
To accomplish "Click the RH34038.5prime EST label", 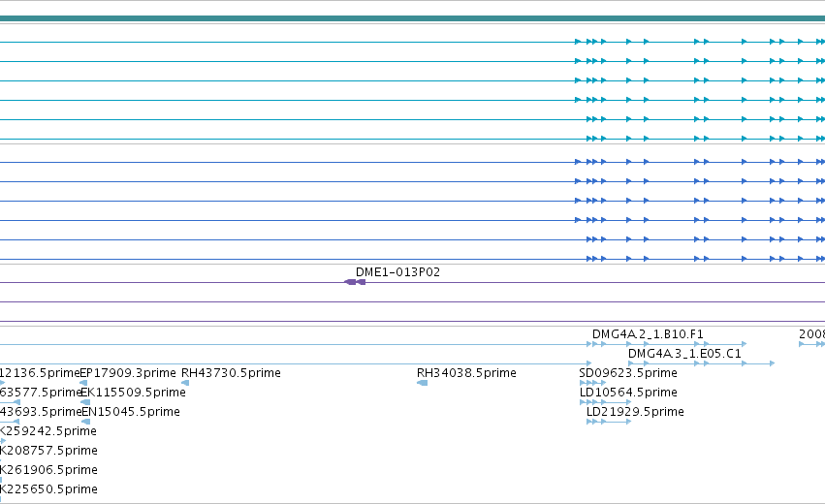I will [466, 373].
